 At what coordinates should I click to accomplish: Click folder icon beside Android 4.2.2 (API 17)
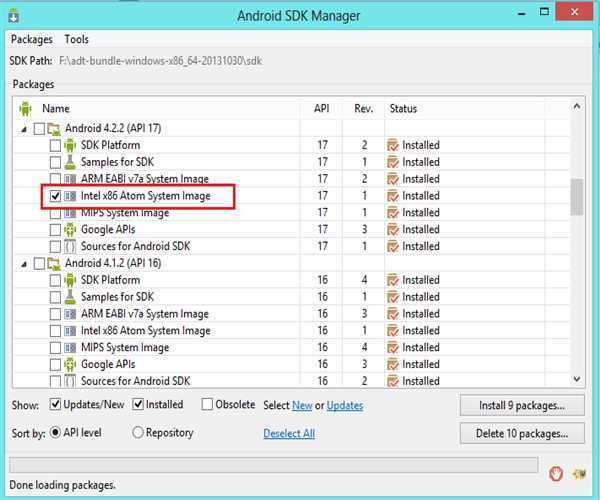point(54,129)
